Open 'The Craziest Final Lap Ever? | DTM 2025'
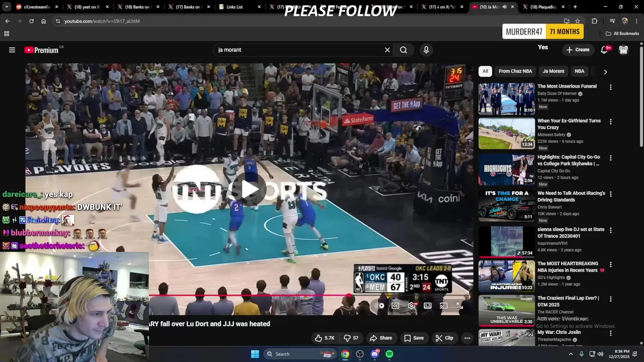644x362 pixels. click(x=568, y=301)
